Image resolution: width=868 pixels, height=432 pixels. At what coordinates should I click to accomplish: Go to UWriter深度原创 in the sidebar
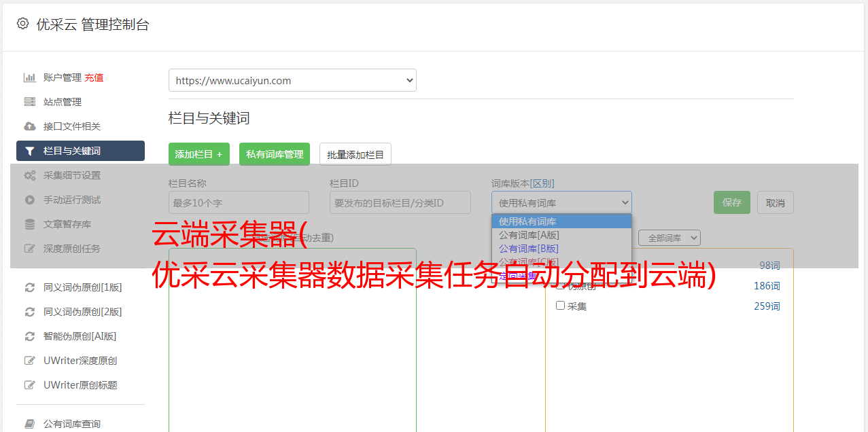80,361
